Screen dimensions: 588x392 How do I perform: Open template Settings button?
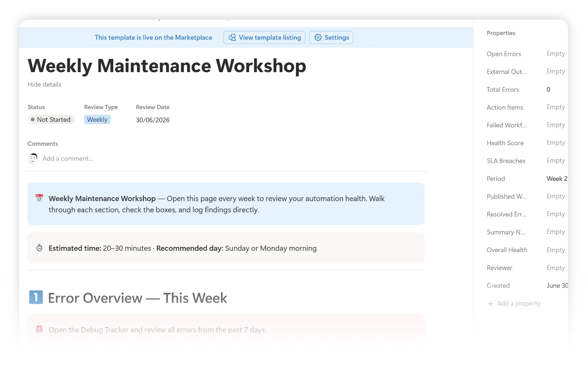[331, 38]
